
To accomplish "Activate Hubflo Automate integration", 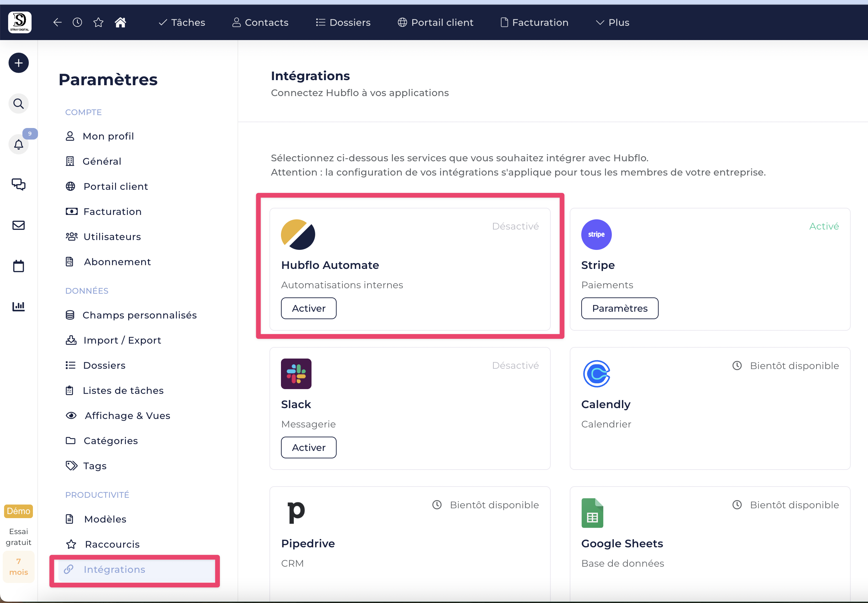I will point(308,308).
